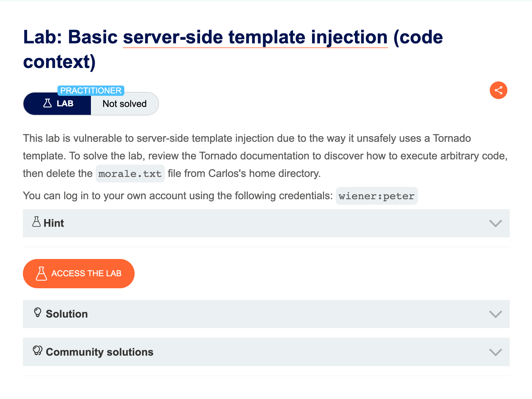
Task: Click the morale.txt code snippet
Action: [x=130, y=174]
